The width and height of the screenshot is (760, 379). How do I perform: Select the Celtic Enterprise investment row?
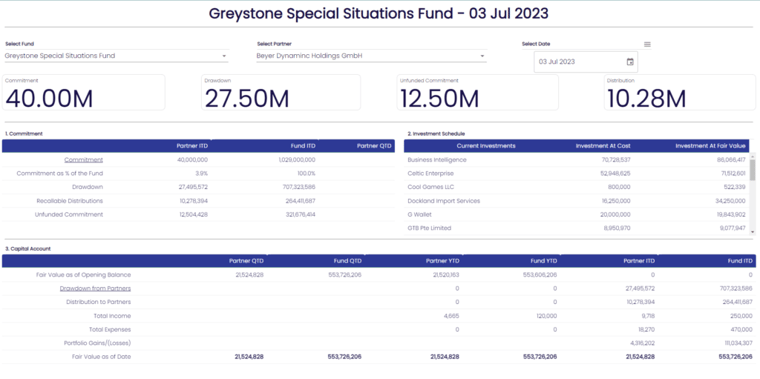coord(576,173)
